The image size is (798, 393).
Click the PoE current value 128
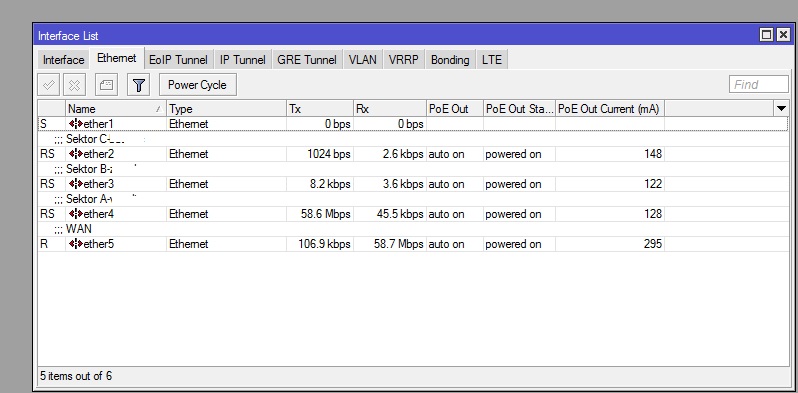point(652,214)
